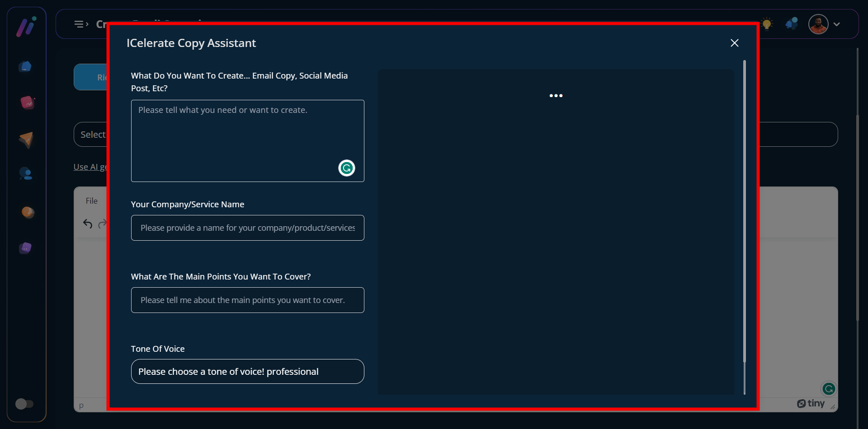Open the Tone Of Voice dropdown
This screenshot has width=868, height=429.
247,372
